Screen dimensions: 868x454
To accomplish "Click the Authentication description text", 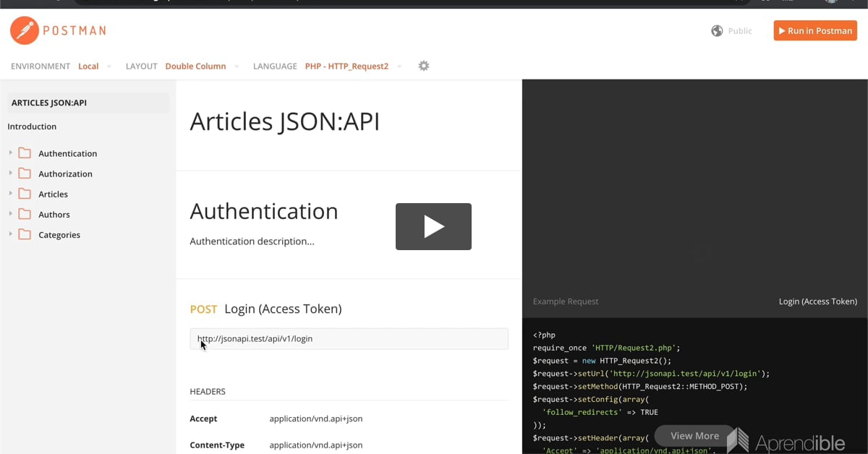I will pos(252,241).
